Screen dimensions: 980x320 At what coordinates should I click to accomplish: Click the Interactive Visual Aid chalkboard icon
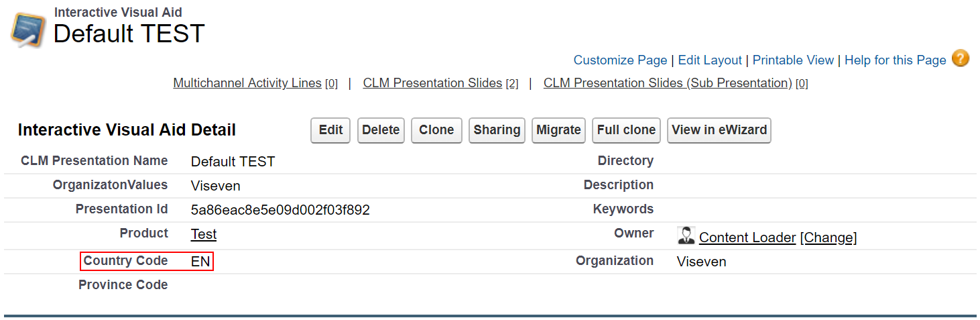click(28, 30)
